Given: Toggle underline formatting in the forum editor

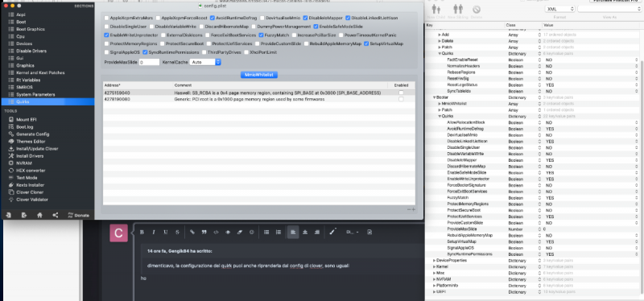Looking at the screenshot, I should [x=166, y=232].
